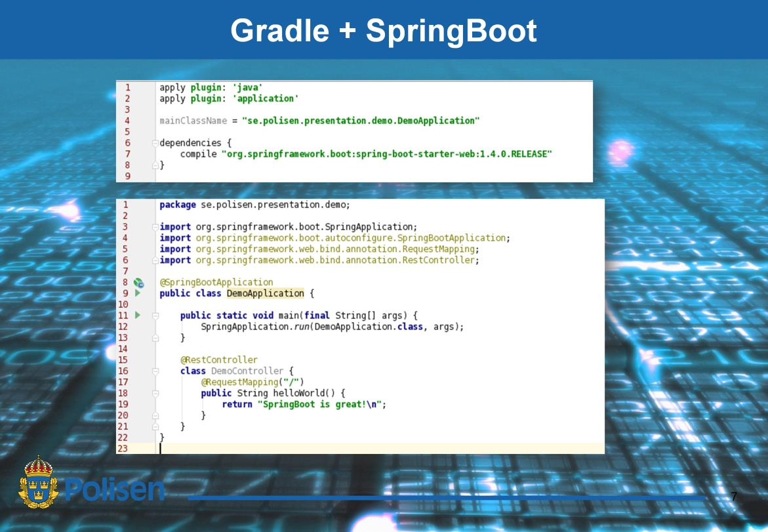Click the DemoController class name
Image resolution: width=768 pixels, height=532 pixels.
pyautogui.click(x=247, y=371)
